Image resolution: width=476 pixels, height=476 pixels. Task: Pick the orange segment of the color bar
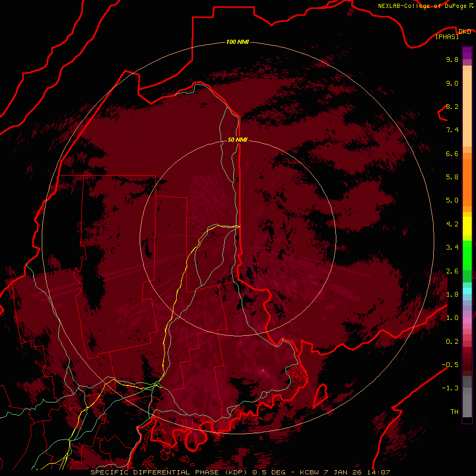click(x=467, y=182)
